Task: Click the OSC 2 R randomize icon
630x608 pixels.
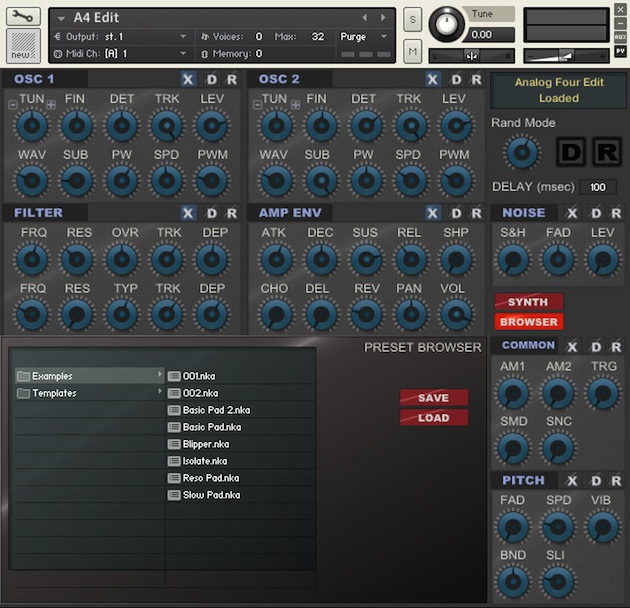Action: pyautogui.click(x=477, y=79)
